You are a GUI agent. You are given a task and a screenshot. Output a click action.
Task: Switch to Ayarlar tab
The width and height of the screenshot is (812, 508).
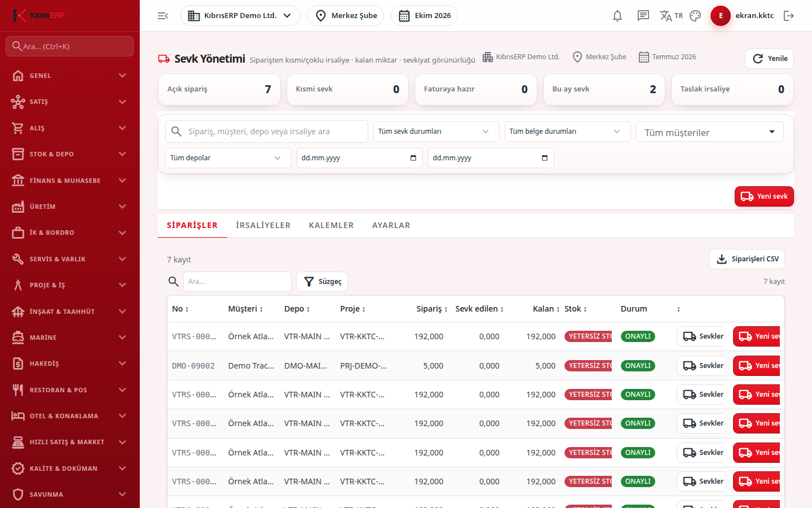(x=391, y=225)
